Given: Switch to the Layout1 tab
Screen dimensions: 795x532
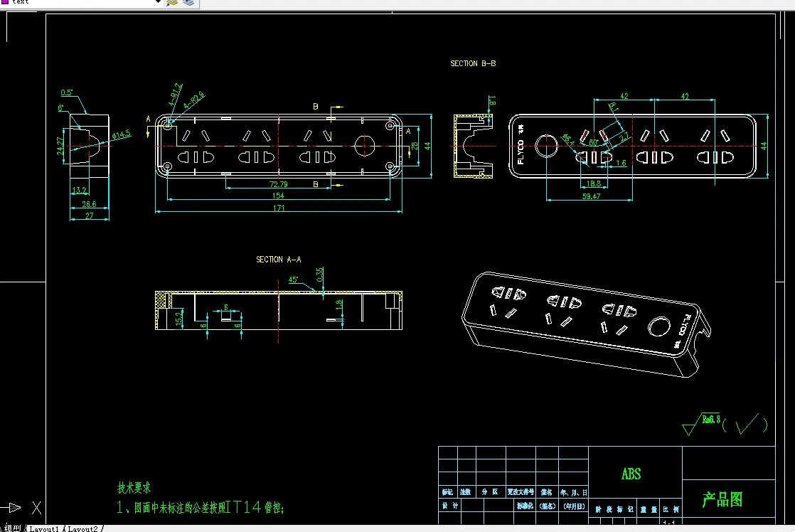Looking at the screenshot, I should [x=44, y=528].
